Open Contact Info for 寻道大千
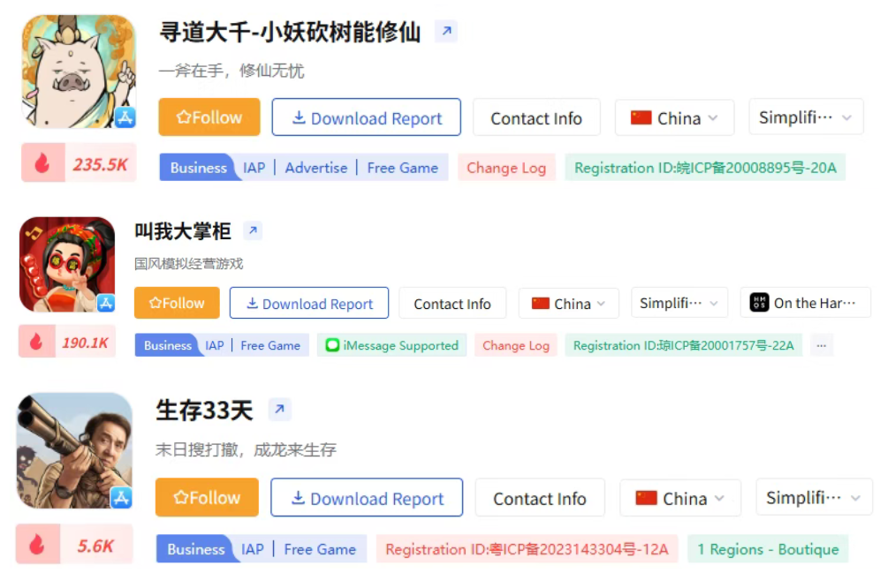The width and height of the screenshot is (888, 588). (x=536, y=117)
